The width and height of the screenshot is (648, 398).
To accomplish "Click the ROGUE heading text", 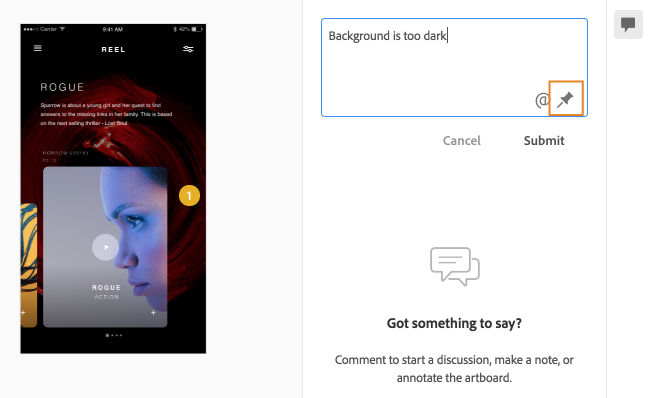I will [x=62, y=87].
